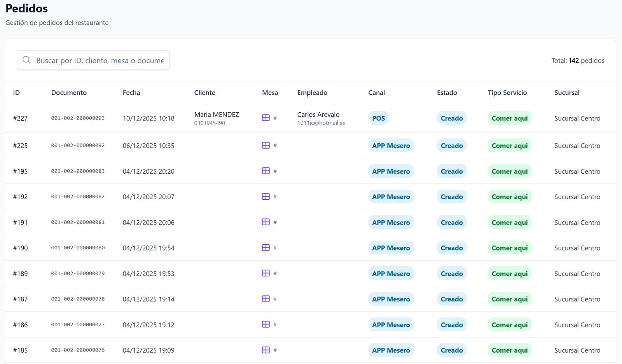
Task: Click the APP Mesero badge on order #191
Action: (391, 223)
